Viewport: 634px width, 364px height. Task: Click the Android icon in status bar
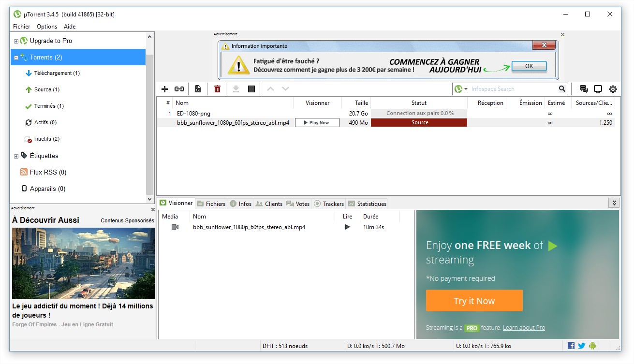592,346
